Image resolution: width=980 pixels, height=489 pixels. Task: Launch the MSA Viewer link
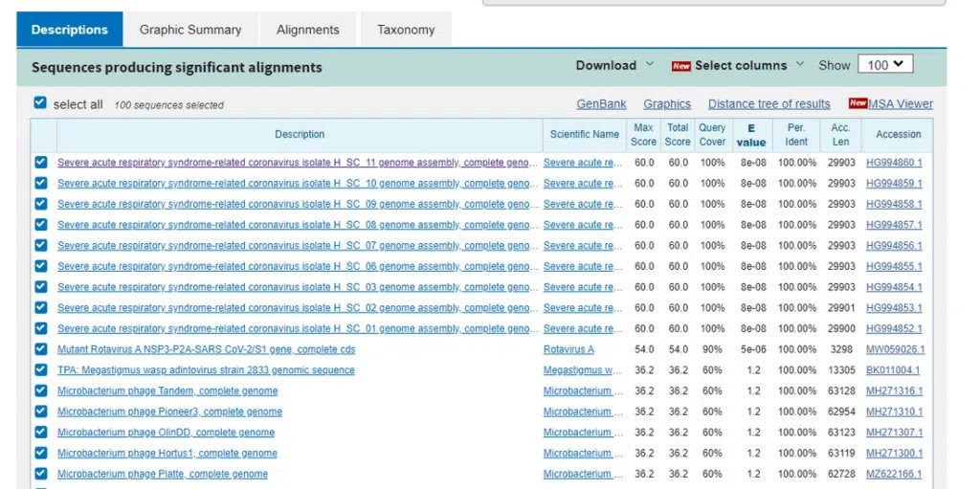pos(900,103)
